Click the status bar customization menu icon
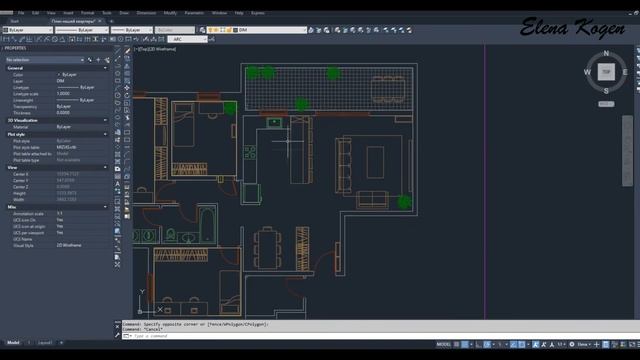The height and width of the screenshot is (360, 640). [638, 344]
